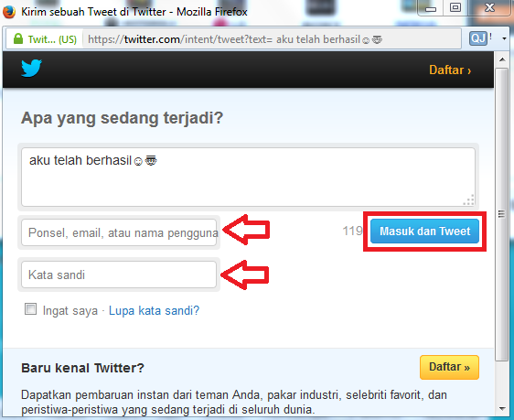The width and height of the screenshot is (514, 420).
Task: Minimize the Firefox window
Action: (x=431, y=8)
